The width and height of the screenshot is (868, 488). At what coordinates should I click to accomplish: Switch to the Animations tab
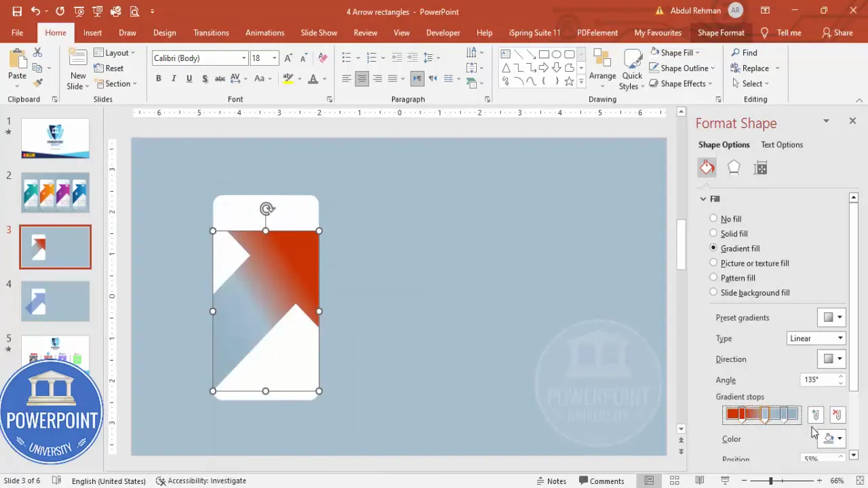pyautogui.click(x=265, y=33)
